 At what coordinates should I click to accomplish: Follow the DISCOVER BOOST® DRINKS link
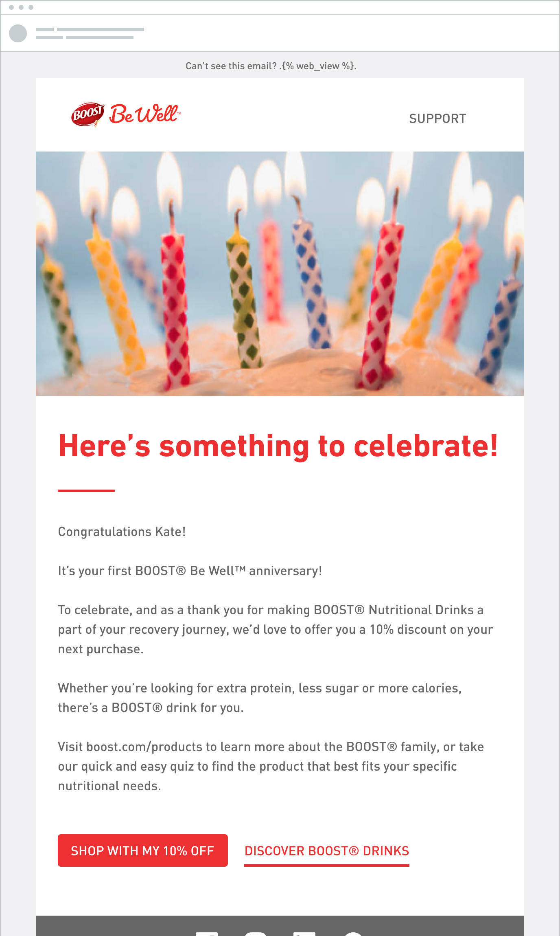coord(326,851)
